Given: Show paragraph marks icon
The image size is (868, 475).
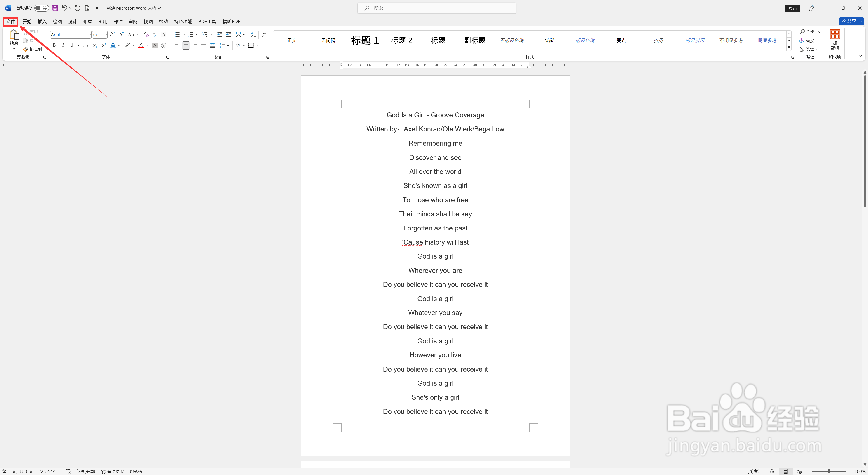Looking at the screenshot, I should pos(264,34).
